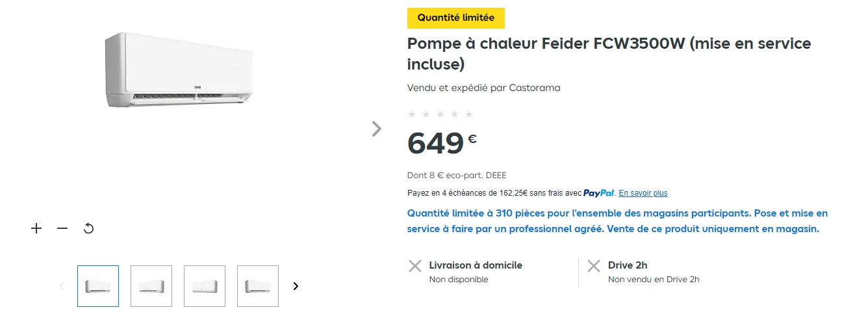Zoom out of the product image
Screen dimensions: 868x331
pos(62,228)
